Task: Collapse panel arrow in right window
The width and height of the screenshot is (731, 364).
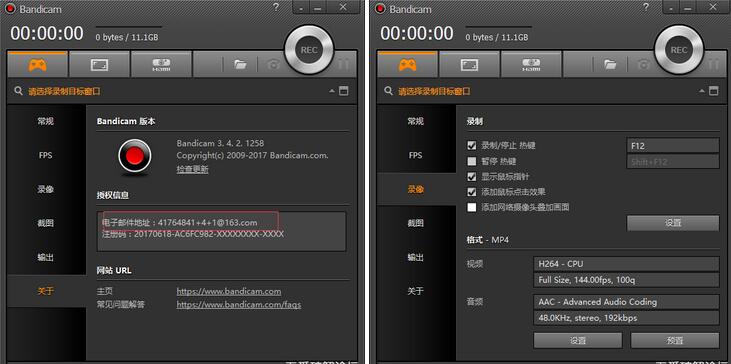Action: [x=702, y=91]
